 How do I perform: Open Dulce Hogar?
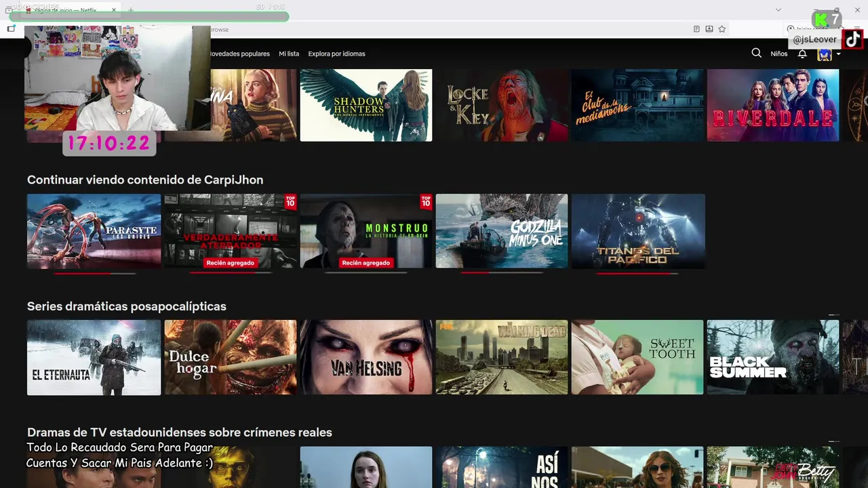tap(231, 357)
